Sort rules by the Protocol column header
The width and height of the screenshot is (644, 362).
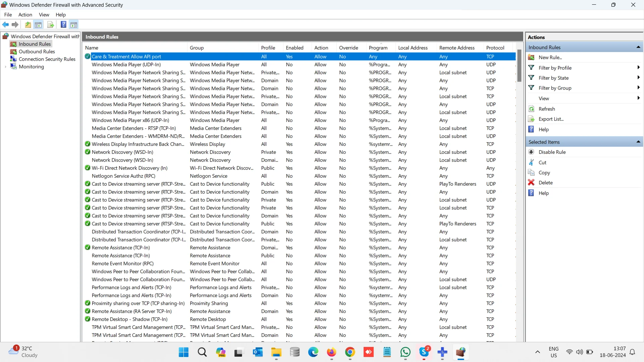(498, 48)
